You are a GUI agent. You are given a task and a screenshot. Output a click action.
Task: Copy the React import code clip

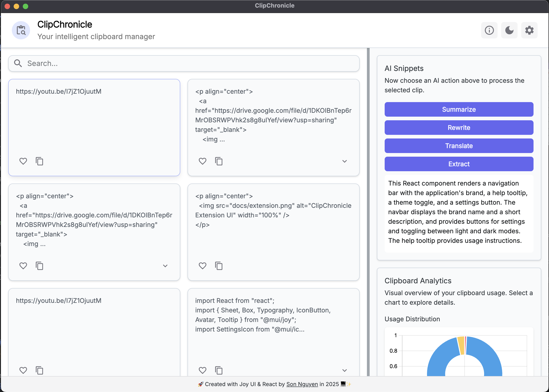(x=219, y=370)
